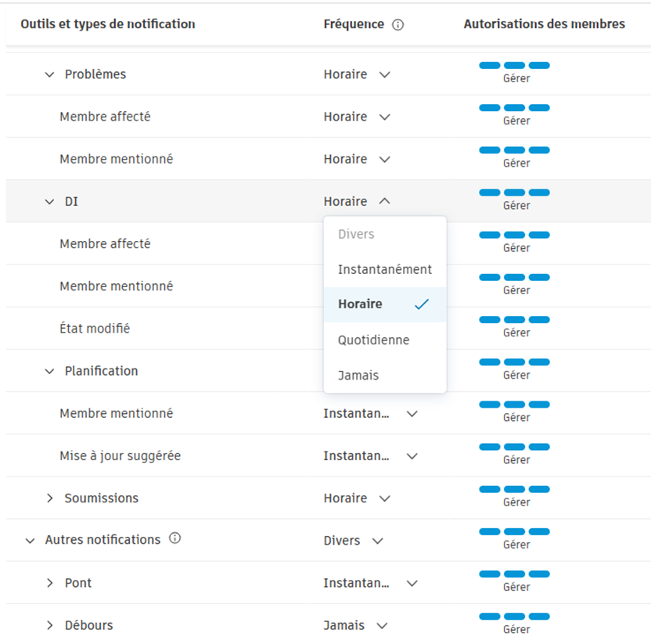This screenshot has width=651, height=644.
Task: Collapse the Autres notifications group
Action: 31,540
